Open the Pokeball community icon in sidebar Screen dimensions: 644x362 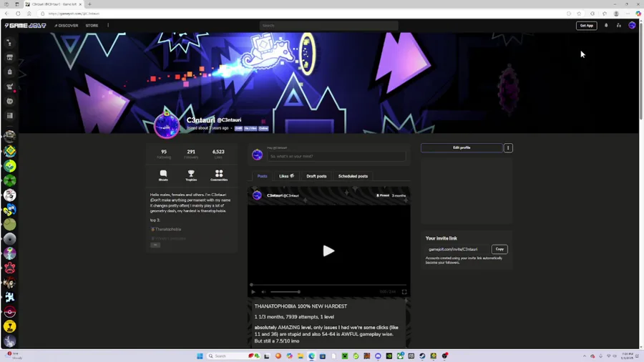point(10,312)
